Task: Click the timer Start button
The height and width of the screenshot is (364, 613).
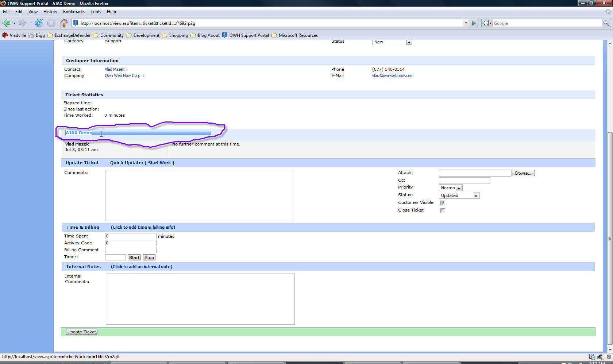Action: pyautogui.click(x=134, y=257)
